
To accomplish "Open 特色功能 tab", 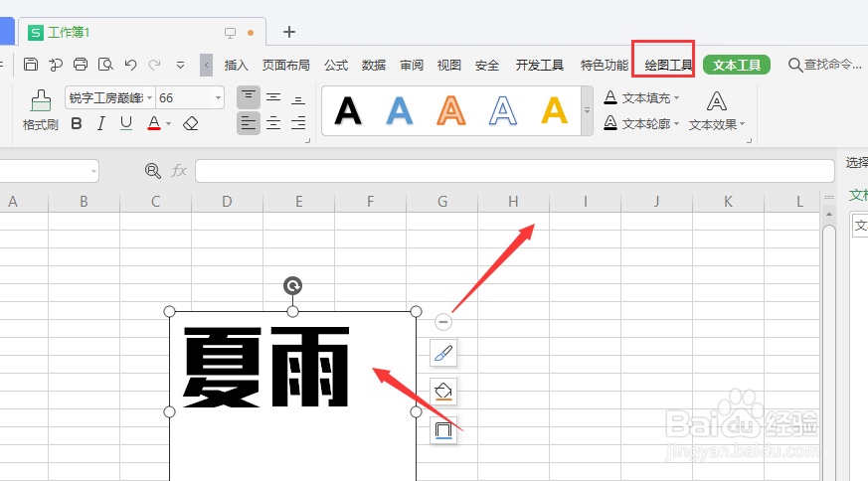I will click(x=605, y=66).
